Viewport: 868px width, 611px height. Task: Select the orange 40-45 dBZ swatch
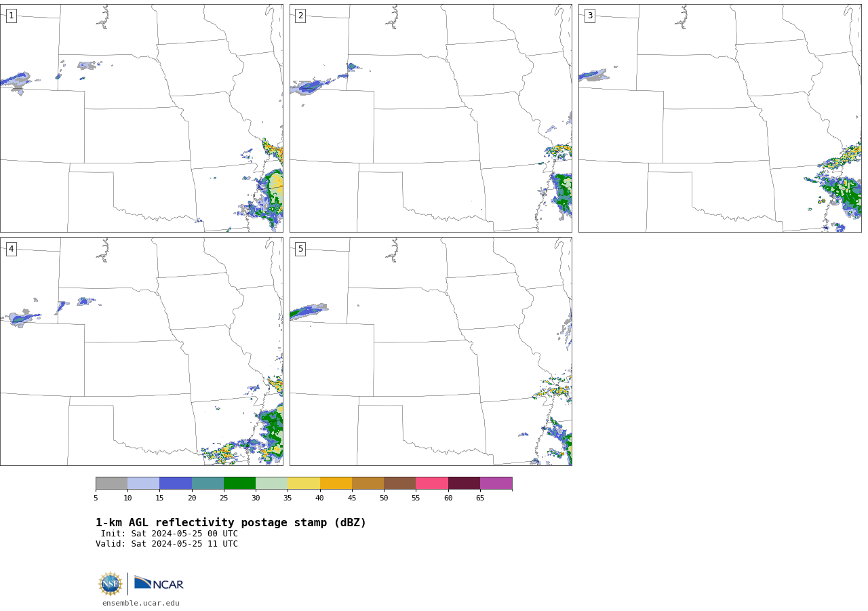tap(336, 484)
